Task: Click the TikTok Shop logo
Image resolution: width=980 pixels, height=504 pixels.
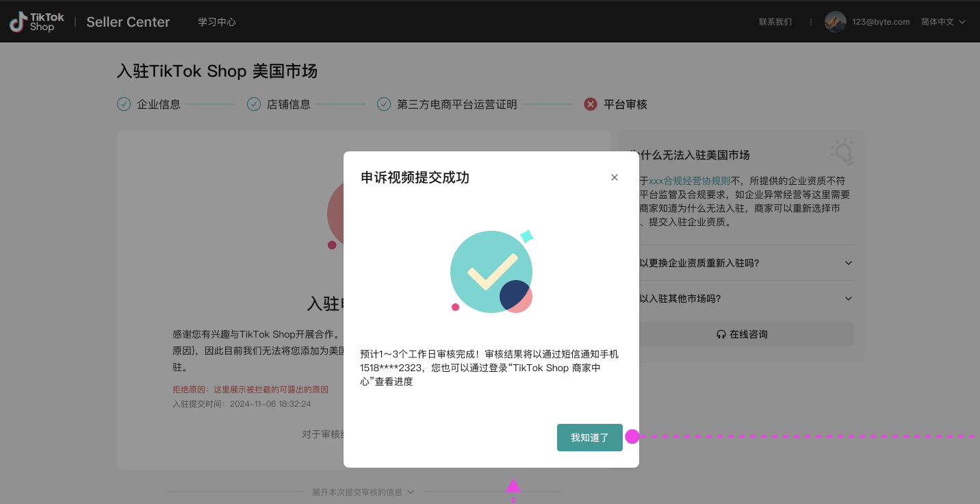Action: click(37, 22)
